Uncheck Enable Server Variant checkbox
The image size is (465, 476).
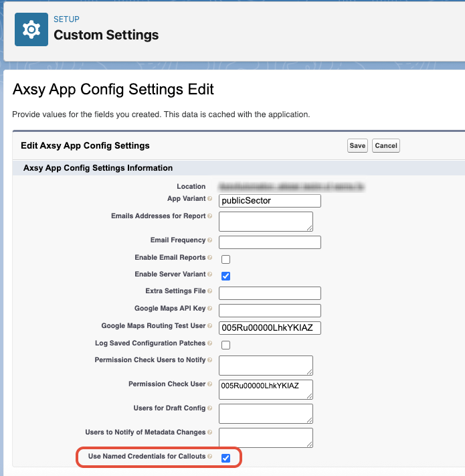(x=225, y=276)
